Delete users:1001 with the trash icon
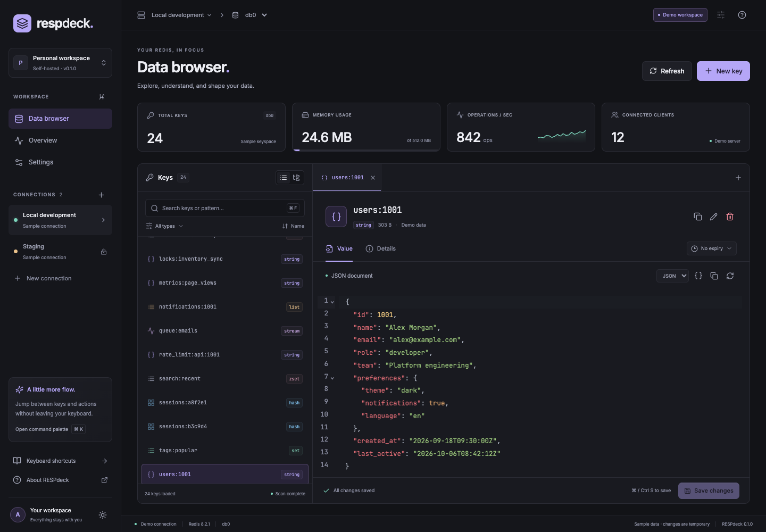 (x=730, y=217)
